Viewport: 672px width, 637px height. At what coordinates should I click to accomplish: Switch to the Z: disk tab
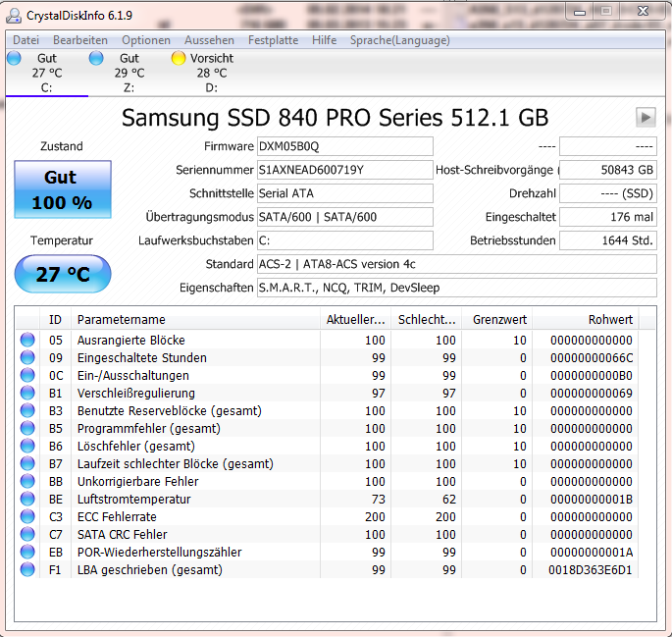129,73
